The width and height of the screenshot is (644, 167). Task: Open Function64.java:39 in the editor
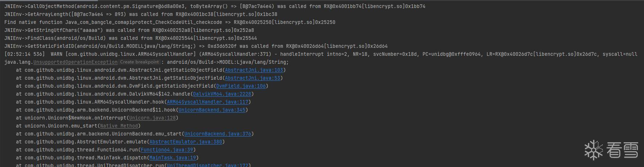pyautogui.click(x=167, y=150)
